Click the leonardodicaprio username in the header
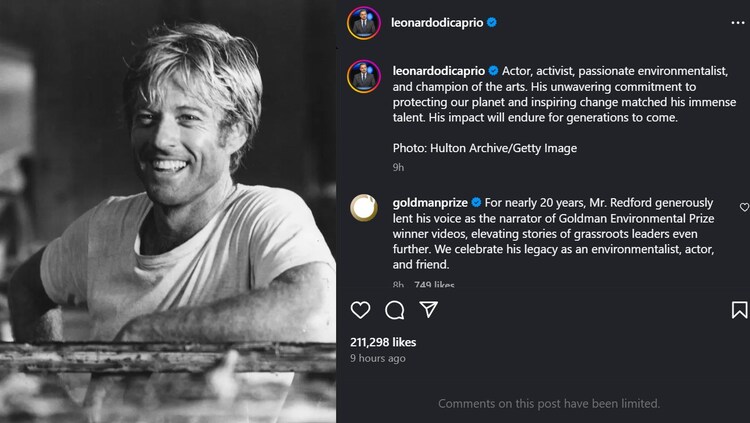The height and width of the screenshot is (423, 750). tap(438, 21)
